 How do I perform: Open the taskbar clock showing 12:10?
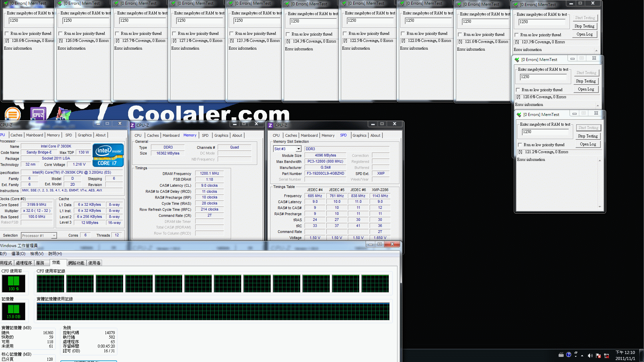[625, 355]
